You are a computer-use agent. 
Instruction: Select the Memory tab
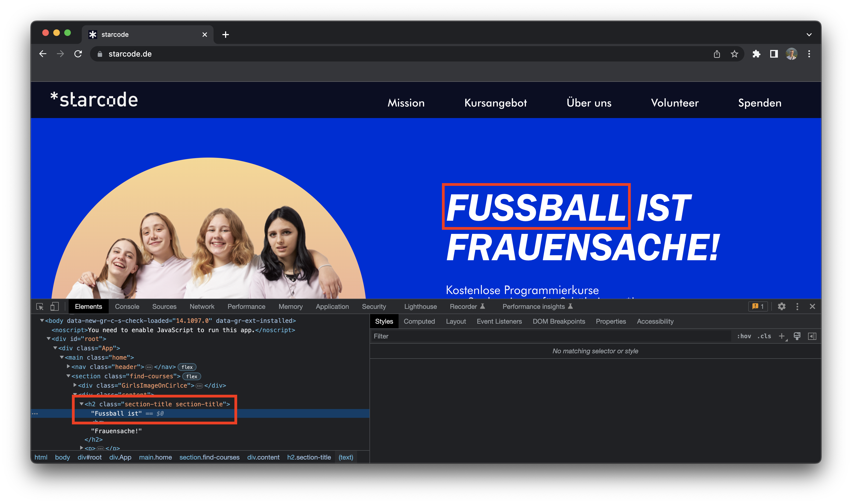(291, 306)
